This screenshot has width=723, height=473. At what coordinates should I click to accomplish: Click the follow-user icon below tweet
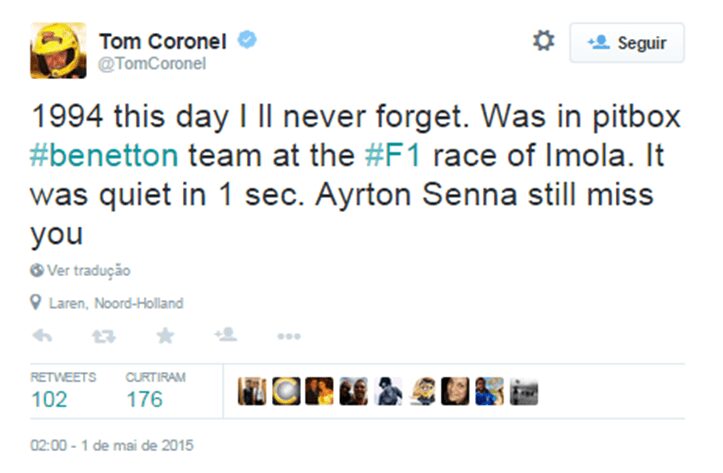click(x=225, y=336)
